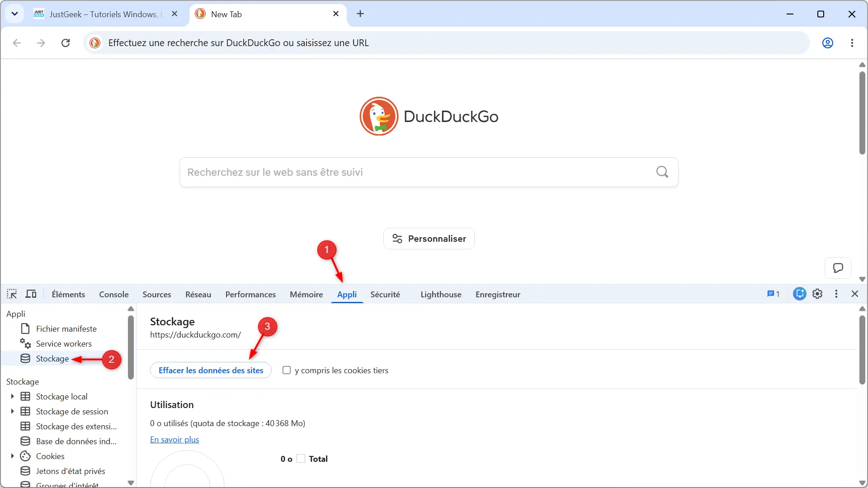Switch to the Sources tab
Screen dimensions: 868x488
(157, 294)
